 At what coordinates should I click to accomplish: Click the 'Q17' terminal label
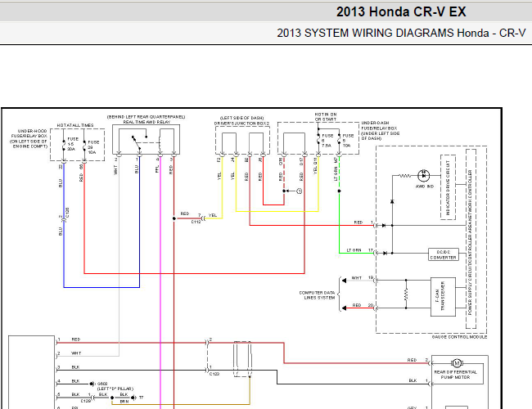(301, 161)
